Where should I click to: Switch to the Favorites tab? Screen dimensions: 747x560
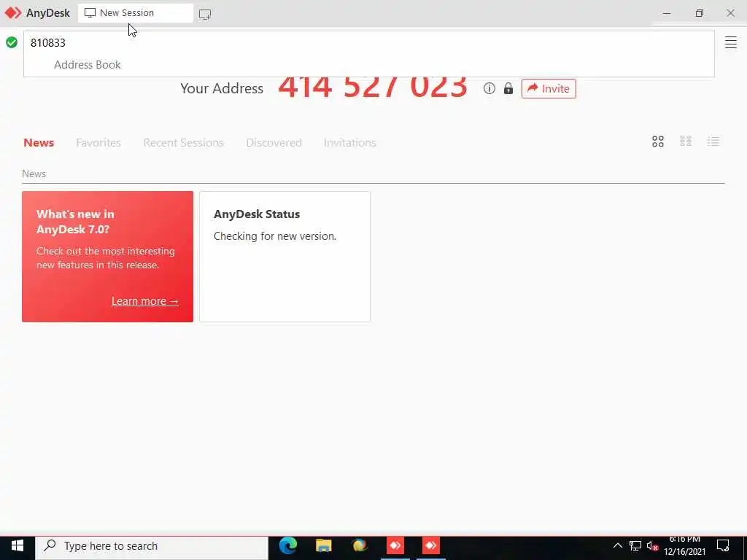click(98, 142)
